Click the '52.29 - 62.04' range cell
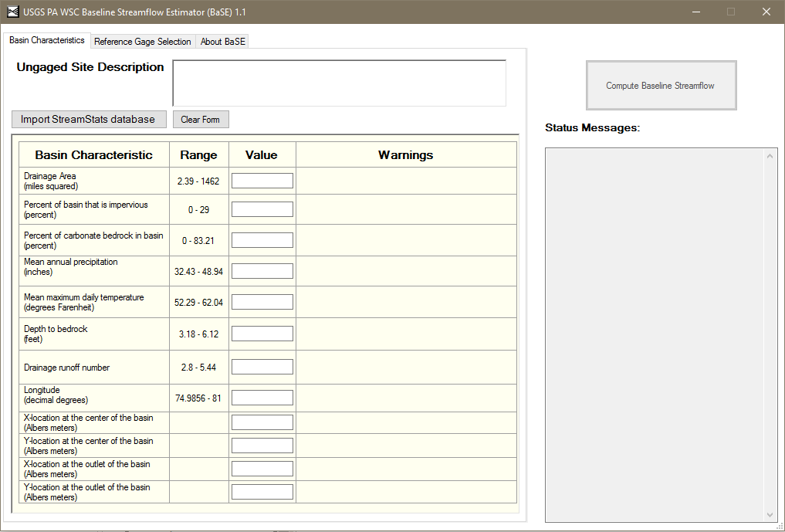The height and width of the screenshot is (532, 785). click(x=198, y=303)
